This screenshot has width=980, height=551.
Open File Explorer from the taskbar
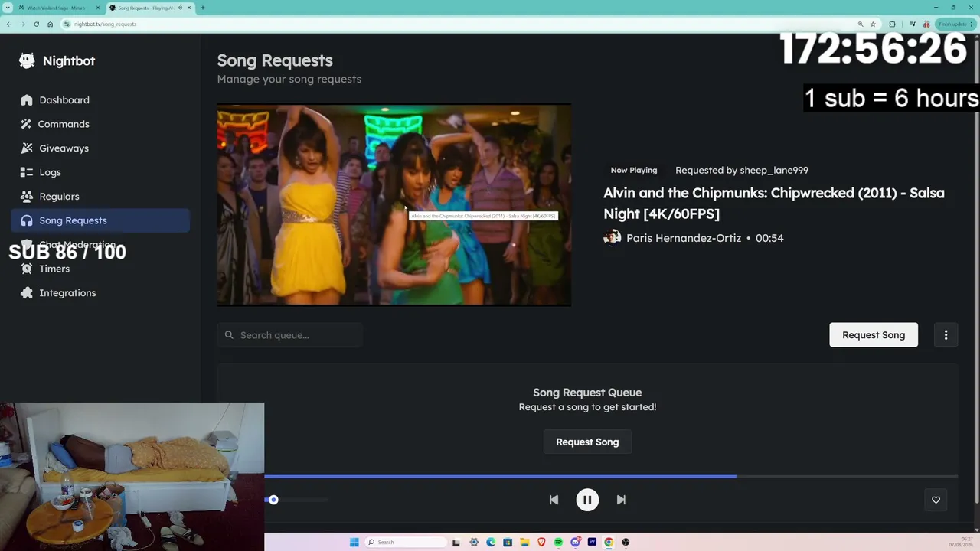pyautogui.click(x=524, y=542)
